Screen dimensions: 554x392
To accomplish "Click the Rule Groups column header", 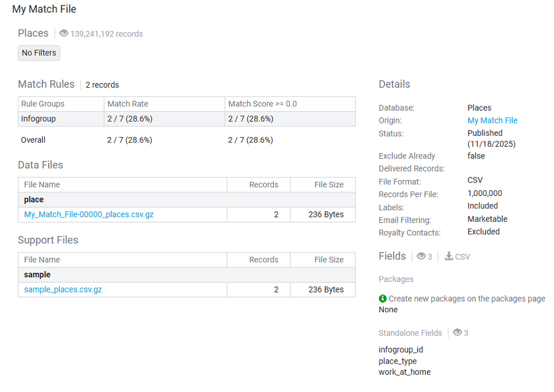I will tap(42, 104).
